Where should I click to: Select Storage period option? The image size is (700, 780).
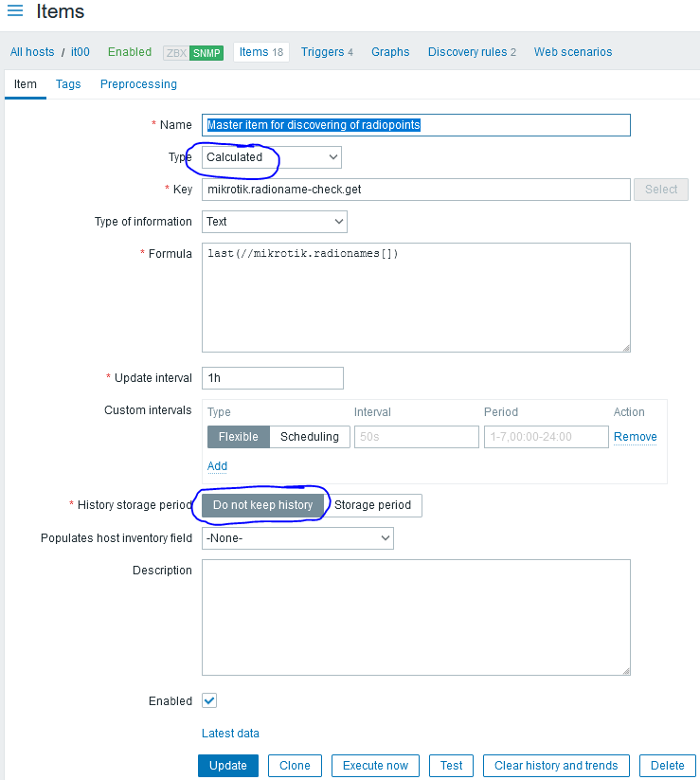coord(373,505)
